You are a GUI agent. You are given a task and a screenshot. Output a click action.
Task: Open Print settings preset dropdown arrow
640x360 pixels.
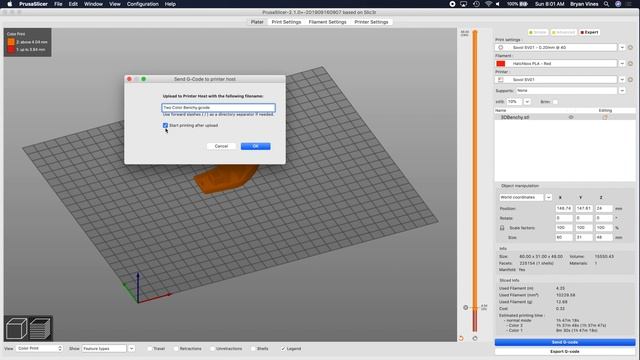[x=622, y=47]
